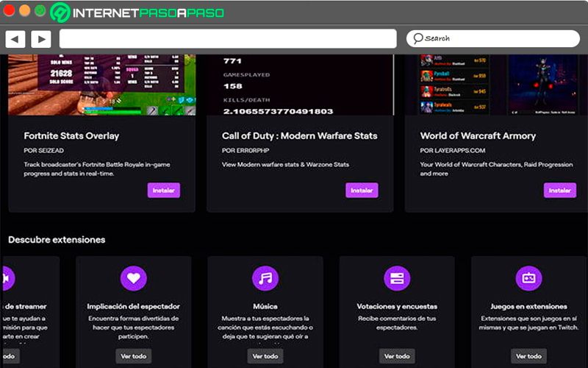Click the poll icon for Votaciones y encuestas
The image size is (588, 368).
click(397, 278)
